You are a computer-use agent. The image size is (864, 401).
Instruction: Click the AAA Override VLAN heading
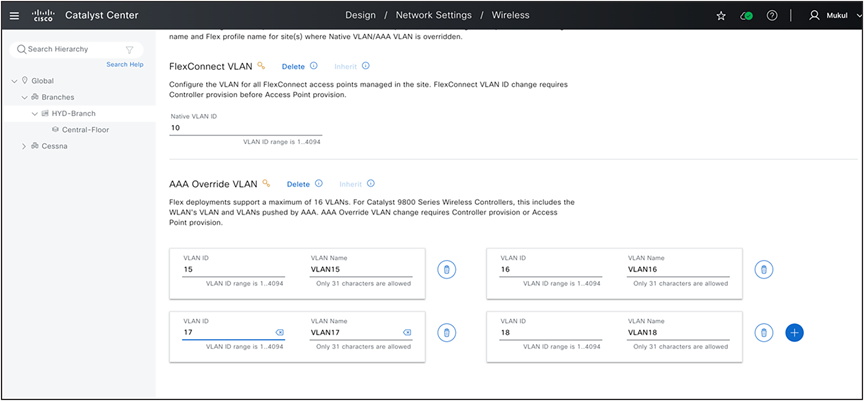(213, 184)
